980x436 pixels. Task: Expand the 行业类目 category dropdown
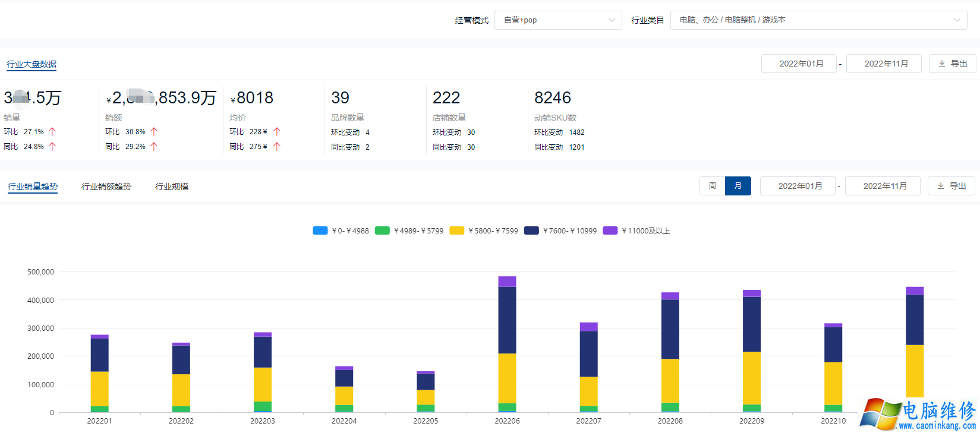[x=818, y=20]
